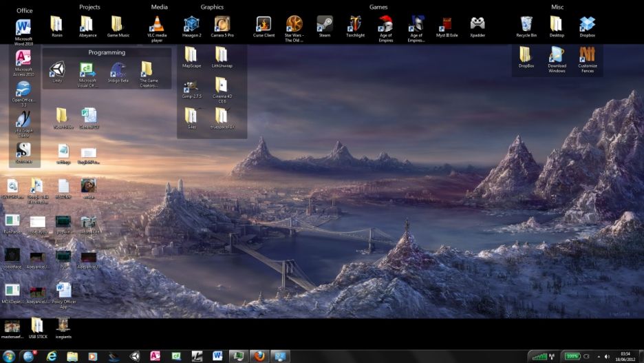Screen dimensions: 644x363
Task: Launch Unity from Programming fence
Action: (x=57, y=72)
